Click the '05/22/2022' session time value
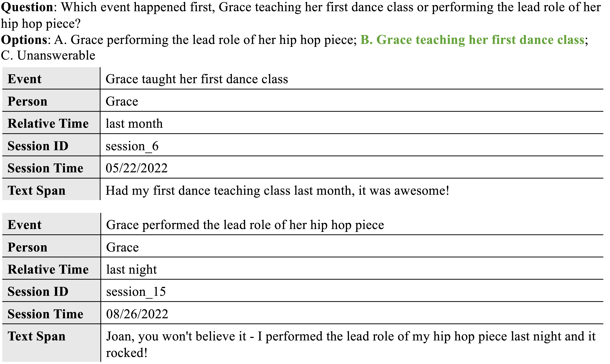The height and width of the screenshot is (364, 610). point(137,168)
